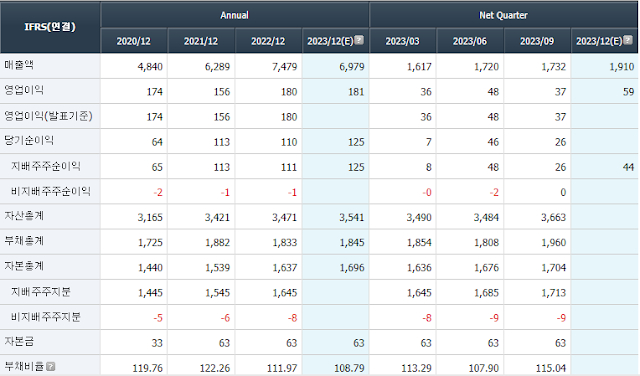Screen dimensions: 640x376
Task: Click the 2023/06 column header
Action: coord(470,41)
